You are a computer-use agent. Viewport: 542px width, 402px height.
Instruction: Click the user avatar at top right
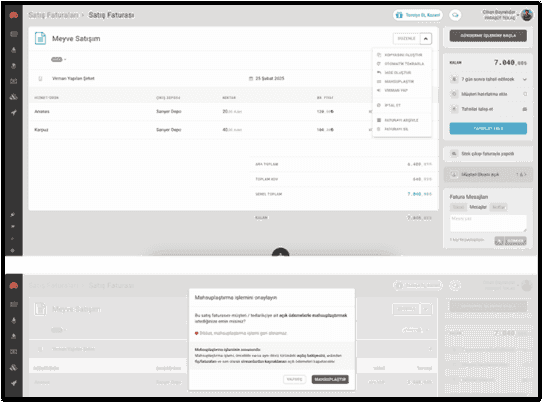click(526, 15)
